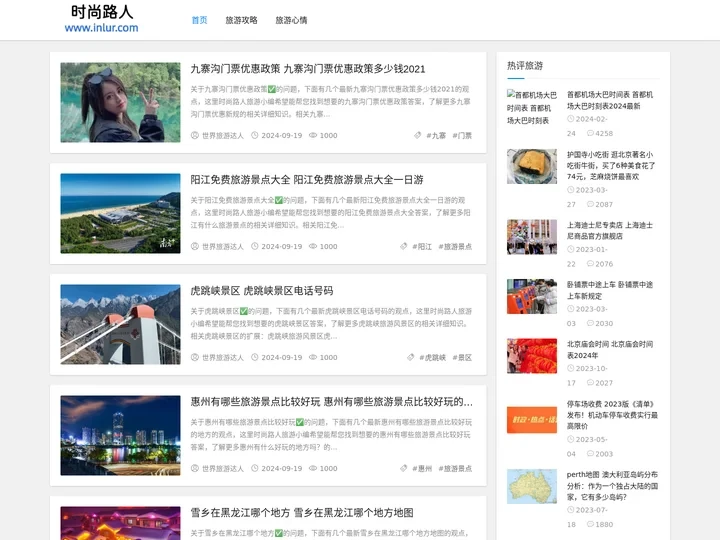The image size is (720, 540).
Task: Click the 九寨沟 girl thumbnail image
Action: (x=120, y=102)
